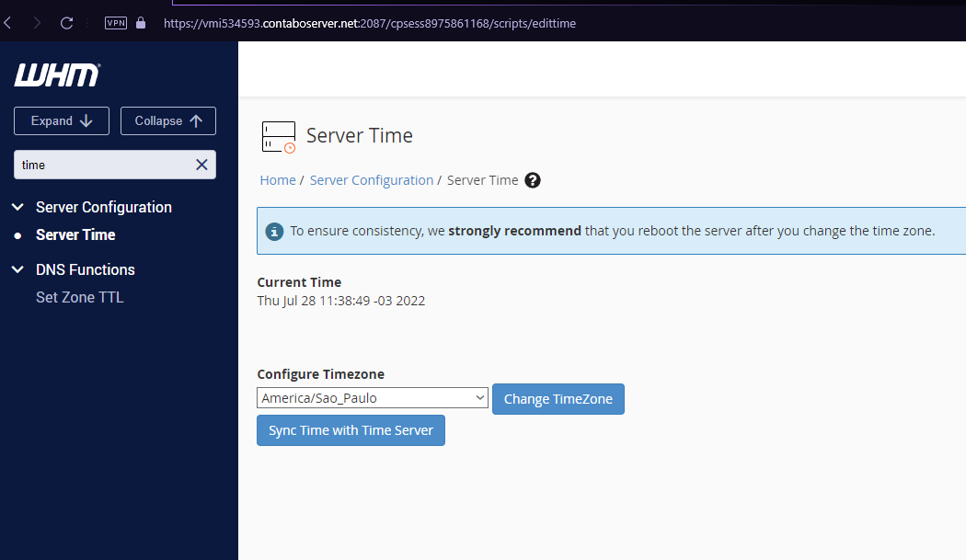Focus the sidebar search field
Viewport: 966px width, 560px height.
coord(103,165)
